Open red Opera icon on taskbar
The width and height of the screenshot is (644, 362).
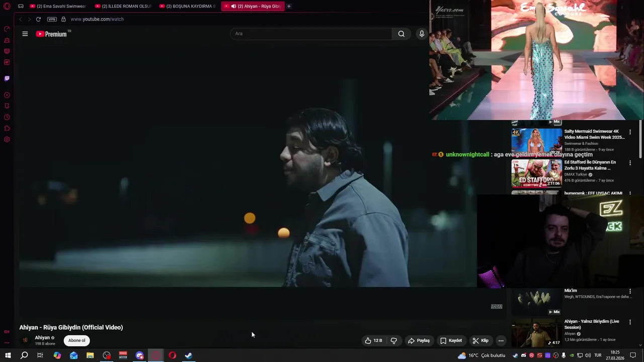coord(173,355)
